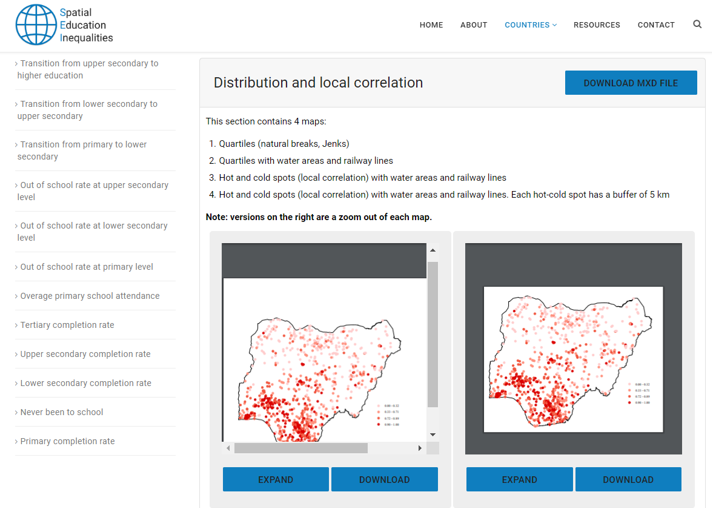712x508 pixels.
Task: Open Never been to school indicator
Action: tap(62, 412)
